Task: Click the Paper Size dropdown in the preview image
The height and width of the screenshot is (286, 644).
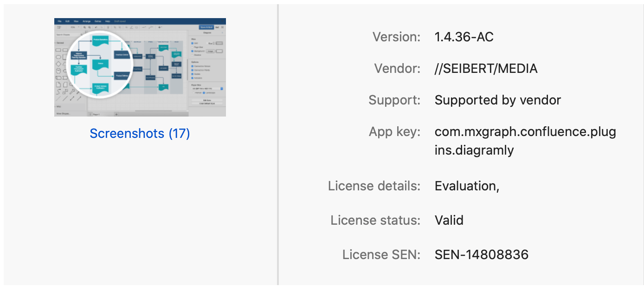Action: pos(207,88)
